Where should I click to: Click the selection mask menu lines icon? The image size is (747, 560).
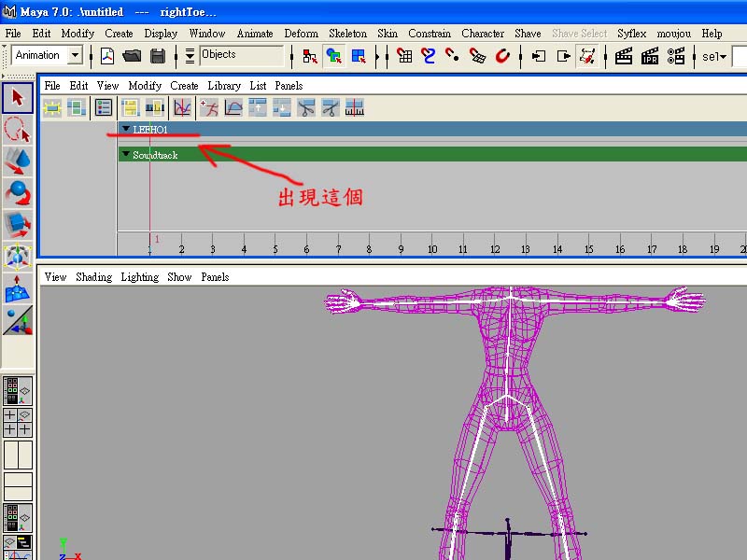[x=190, y=56]
